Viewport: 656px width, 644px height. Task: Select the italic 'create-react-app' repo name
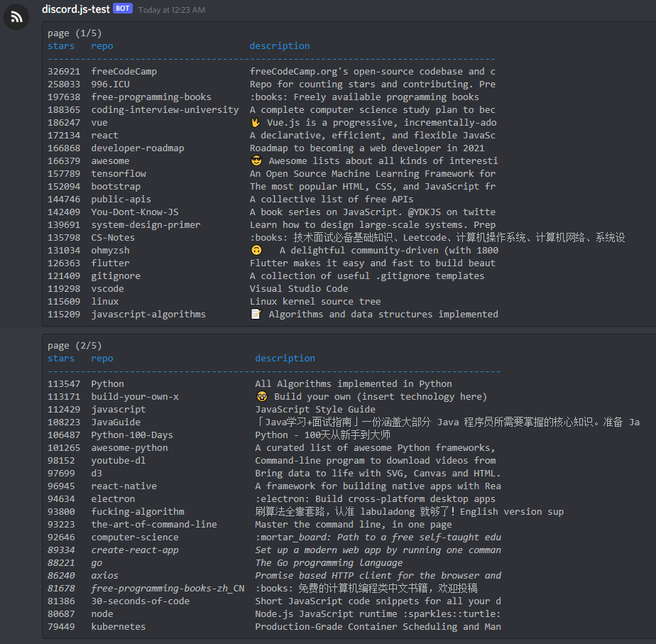[135, 550]
